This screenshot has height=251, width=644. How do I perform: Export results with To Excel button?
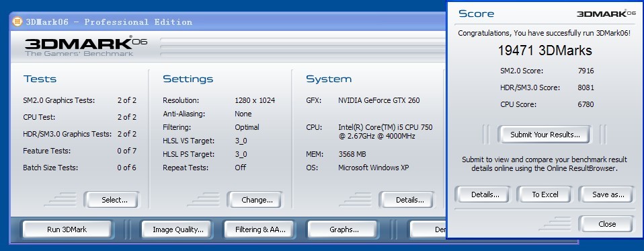[x=544, y=194]
